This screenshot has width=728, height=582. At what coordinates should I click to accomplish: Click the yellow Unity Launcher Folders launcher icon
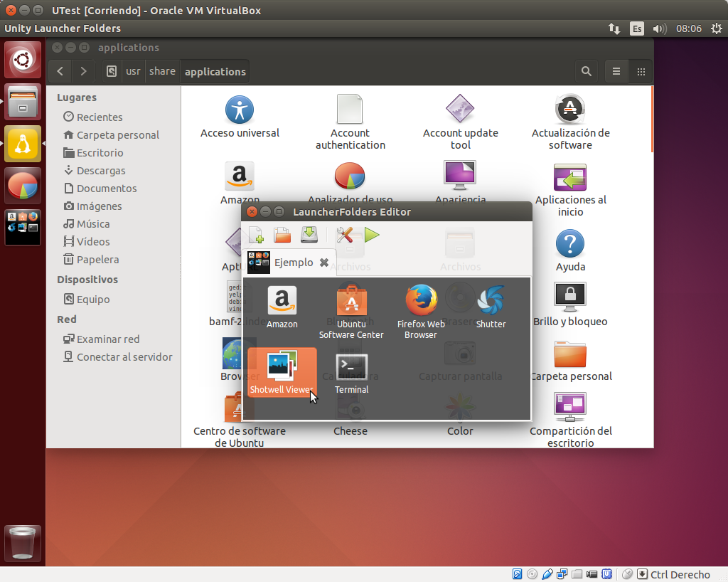pyautogui.click(x=23, y=144)
